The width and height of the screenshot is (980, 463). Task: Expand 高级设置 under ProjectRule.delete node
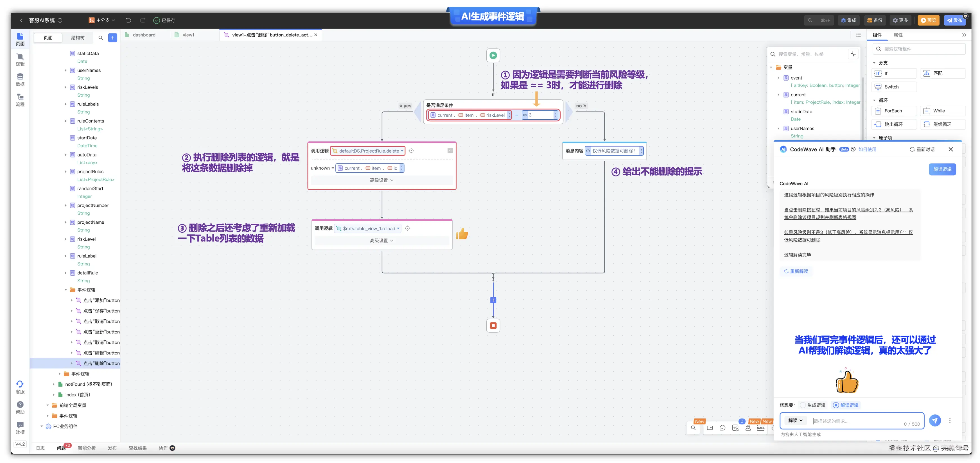click(x=381, y=180)
